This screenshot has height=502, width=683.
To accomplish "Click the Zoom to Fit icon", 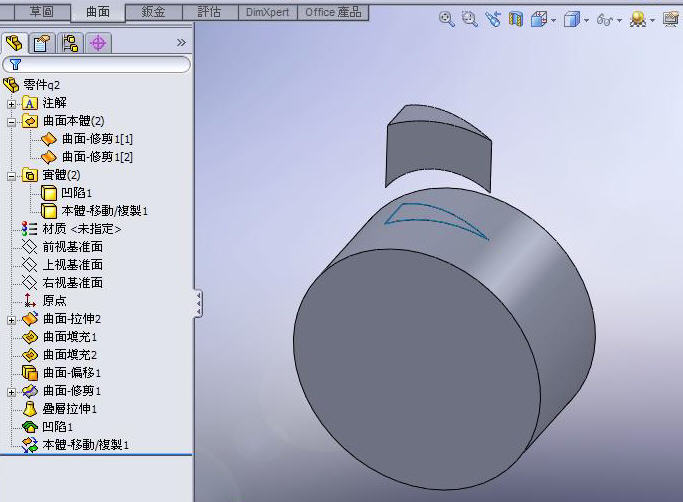I will click(446, 19).
